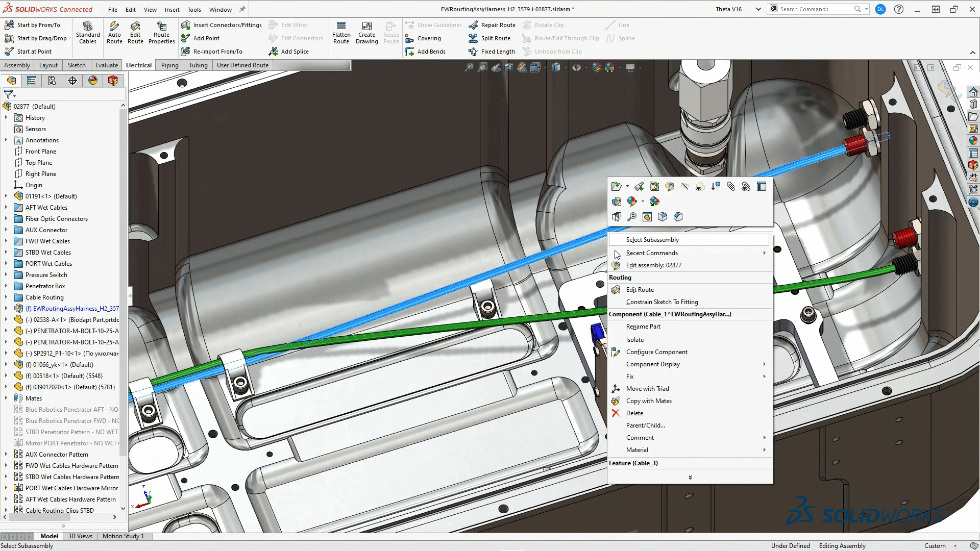The image size is (980, 551).
Task: Click the Split Route command
Action: pyautogui.click(x=489, y=38)
